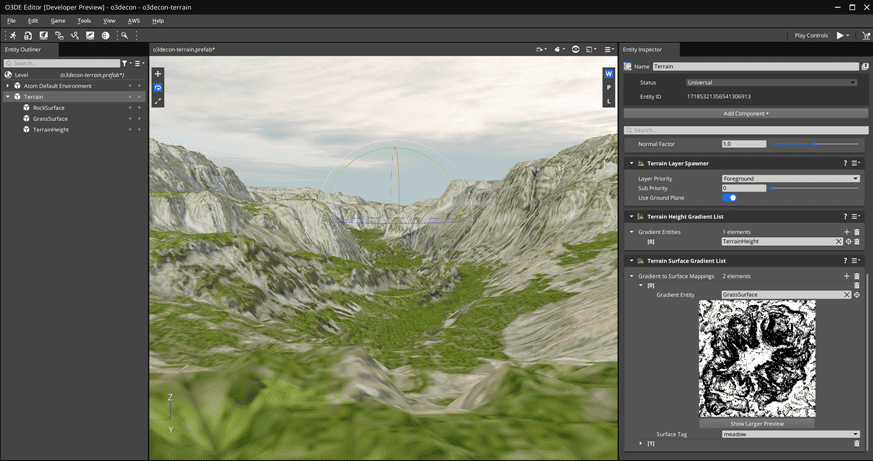Open help for Terrain Layer Spawner

(x=845, y=162)
